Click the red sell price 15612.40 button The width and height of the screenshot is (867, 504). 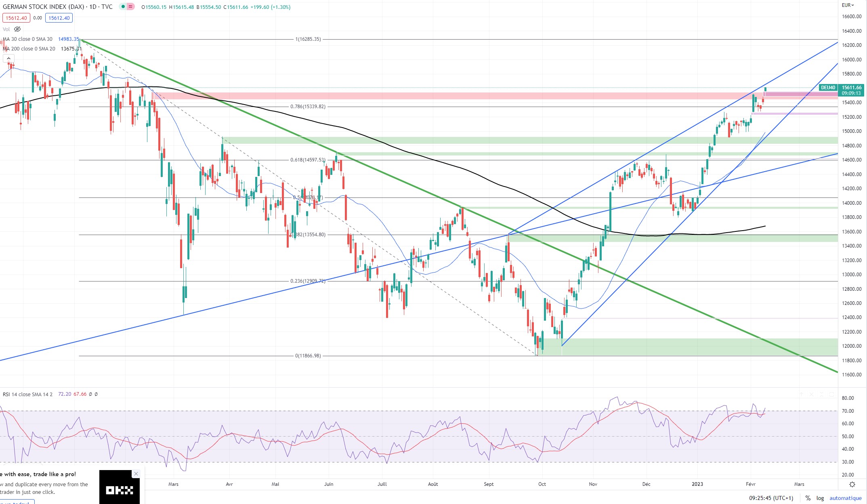click(x=16, y=18)
